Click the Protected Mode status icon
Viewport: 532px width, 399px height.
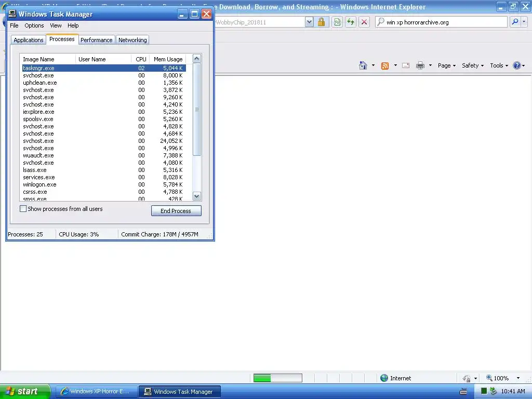tap(467, 378)
